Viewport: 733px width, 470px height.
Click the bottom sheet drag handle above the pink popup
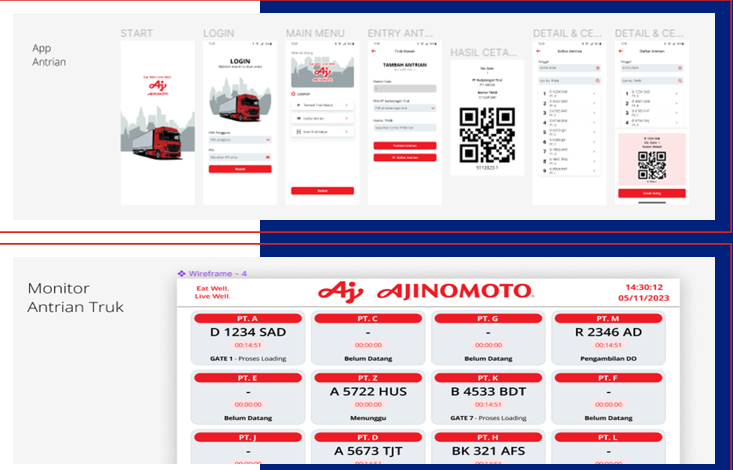tap(652, 130)
